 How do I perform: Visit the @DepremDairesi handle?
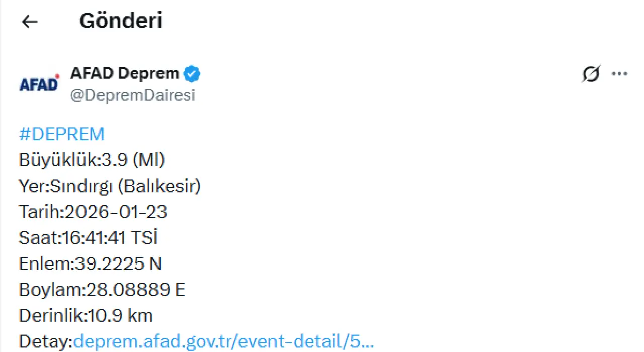point(132,95)
